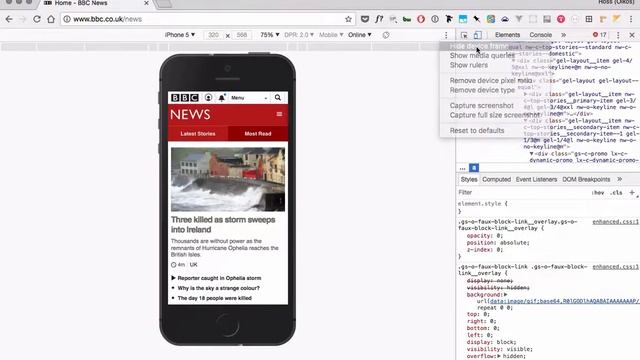Open the Online throttling dropdown
Viewport: 640px width, 360px height.
coord(360,35)
